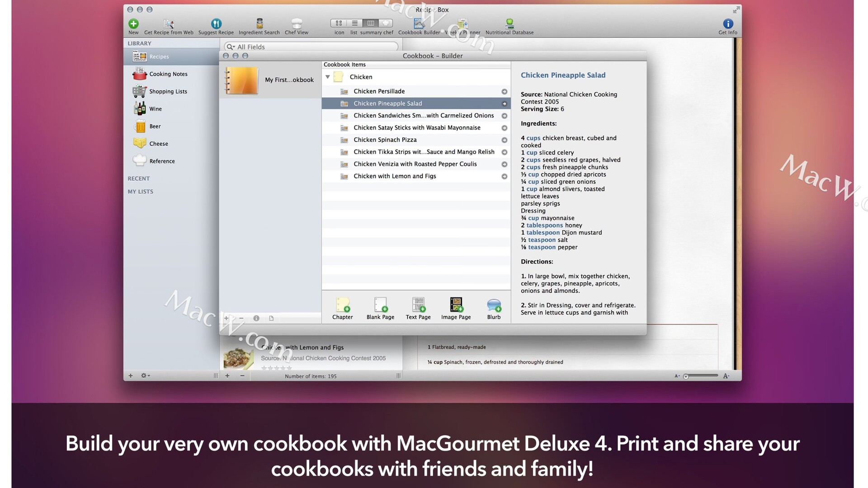
Task: Select Chicken Tikka Strips row
Action: [x=416, y=152]
